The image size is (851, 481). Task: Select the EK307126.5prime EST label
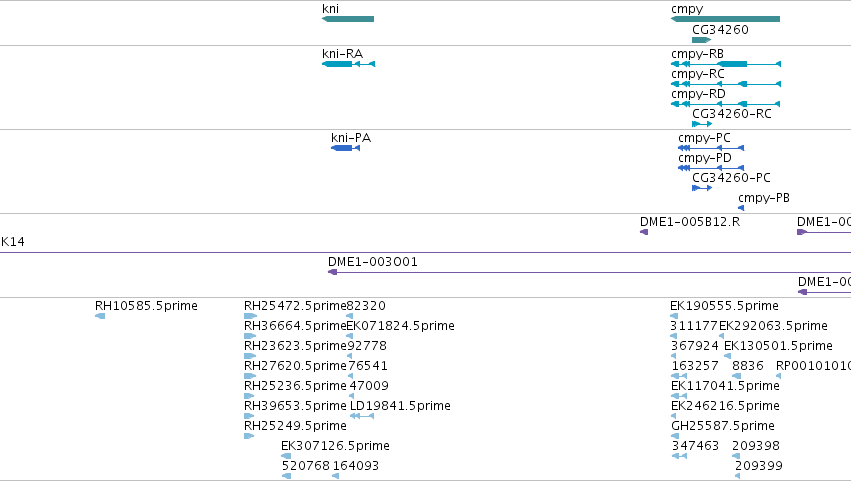click(x=335, y=446)
